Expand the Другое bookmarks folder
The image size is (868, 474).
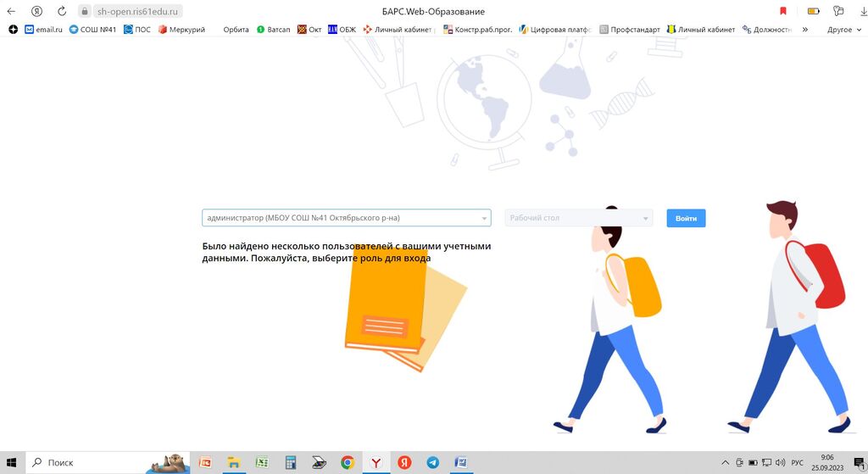[843, 29]
